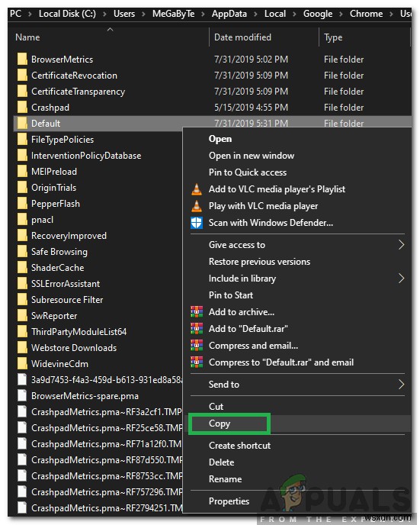Navigate to MeGaByTe breadcrumb segment
This screenshot has width=420, height=525.
pos(173,14)
